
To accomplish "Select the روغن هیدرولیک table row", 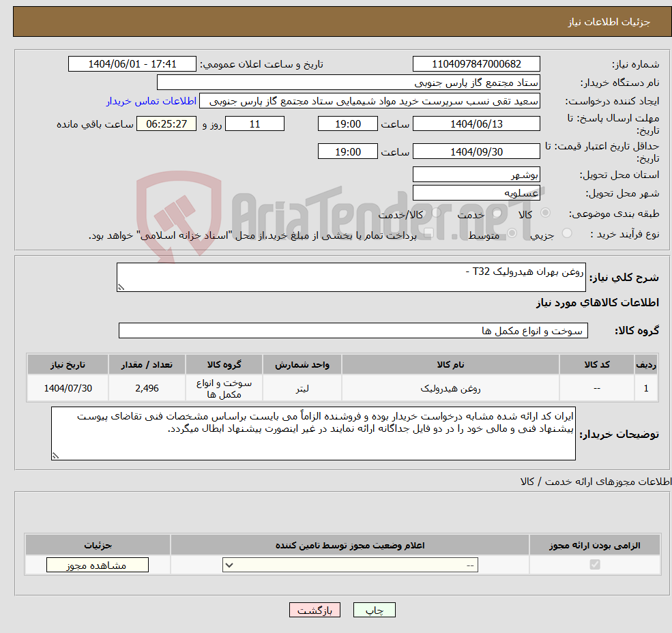I will pos(341,387).
